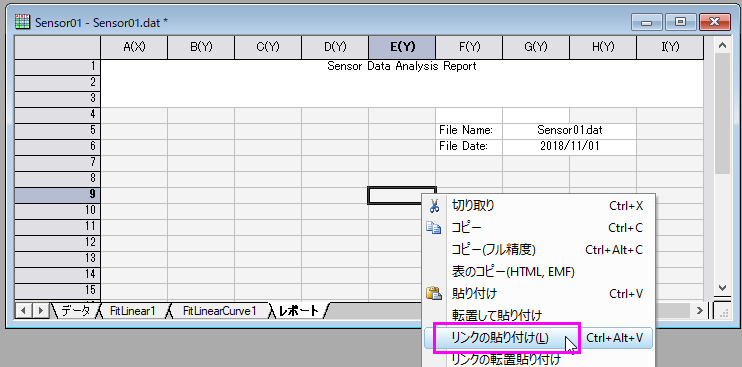Click the top-left select-all corner cell
This screenshot has height=367, width=742.
57,47
